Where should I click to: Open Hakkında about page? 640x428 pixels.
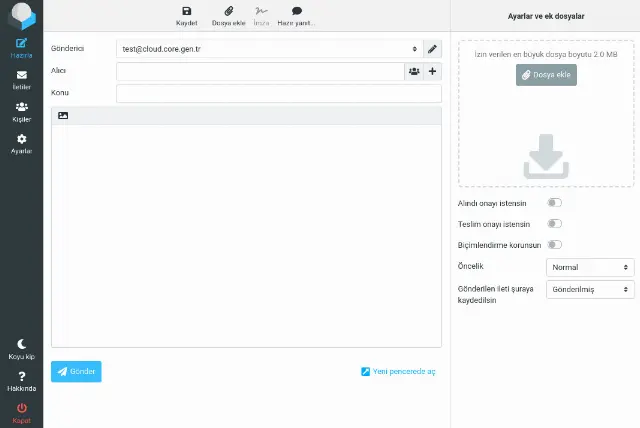coord(21,381)
